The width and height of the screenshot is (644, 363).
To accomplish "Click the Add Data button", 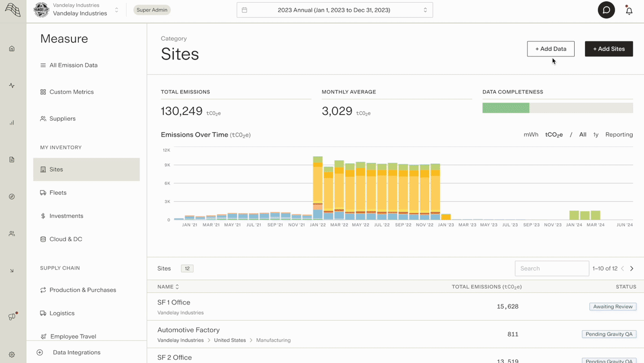I will [x=551, y=49].
